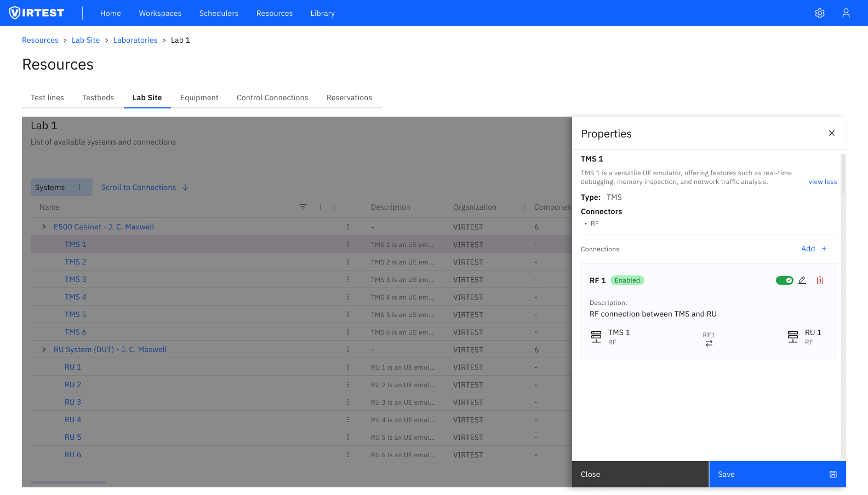Close the Properties panel with X icon
The width and height of the screenshot is (868, 495).
pos(831,133)
